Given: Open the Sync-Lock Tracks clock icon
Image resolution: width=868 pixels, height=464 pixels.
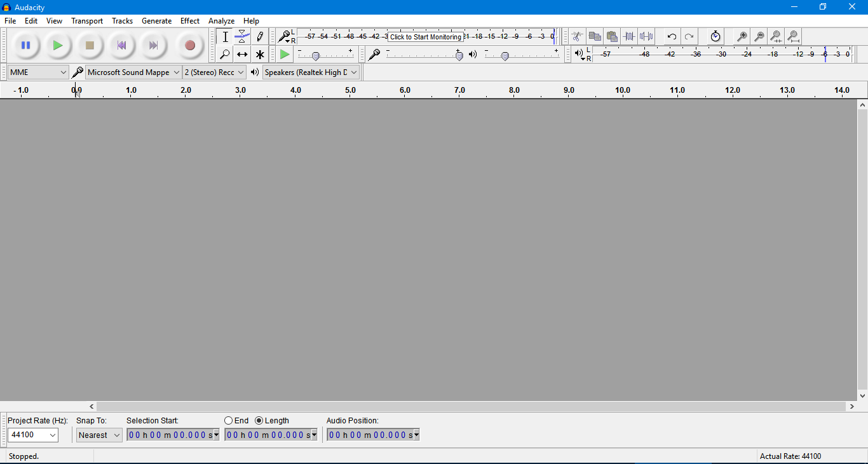Looking at the screenshot, I should point(715,37).
